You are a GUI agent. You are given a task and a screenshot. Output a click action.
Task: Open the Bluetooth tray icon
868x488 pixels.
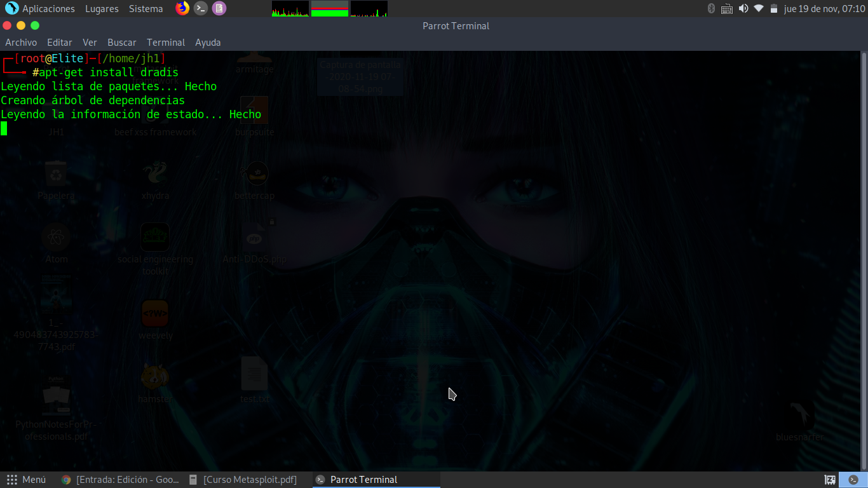click(711, 9)
